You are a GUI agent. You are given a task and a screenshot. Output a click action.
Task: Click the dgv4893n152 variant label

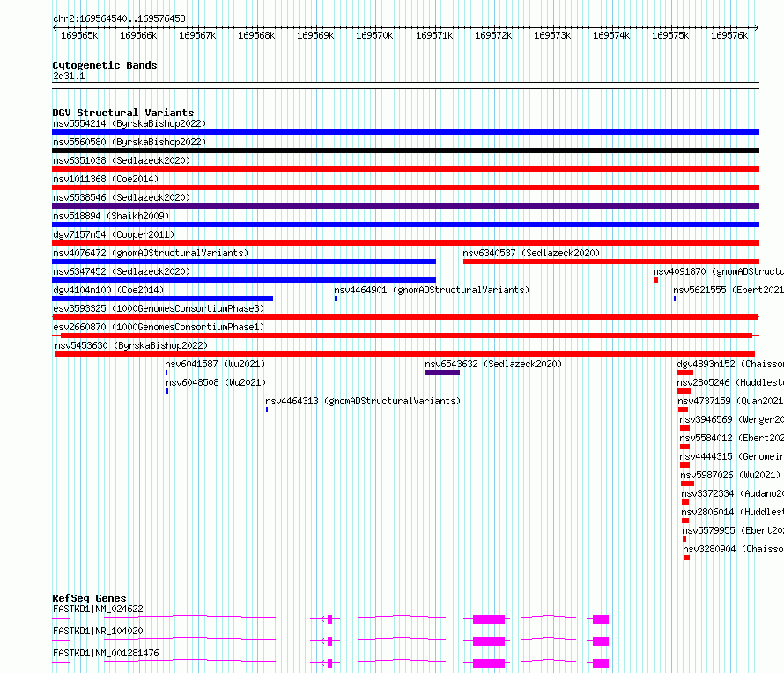pos(730,364)
